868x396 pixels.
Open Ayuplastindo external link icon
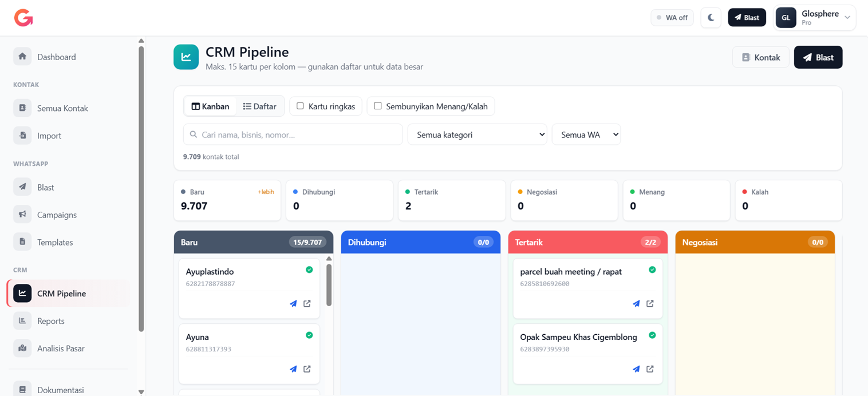point(307,304)
